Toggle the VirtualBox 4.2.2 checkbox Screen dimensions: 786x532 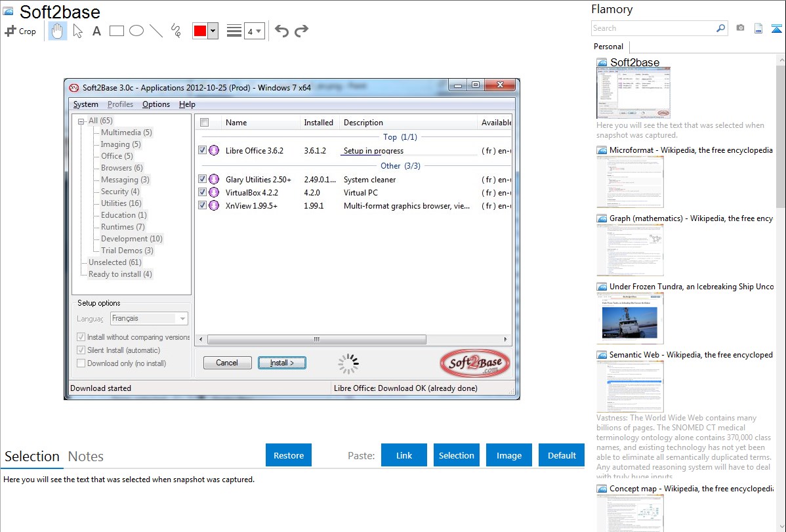click(x=203, y=192)
